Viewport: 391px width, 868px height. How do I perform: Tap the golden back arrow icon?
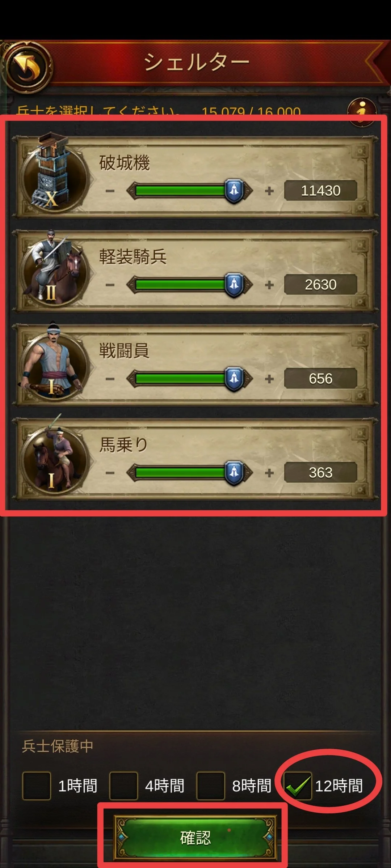[x=28, y=67]
